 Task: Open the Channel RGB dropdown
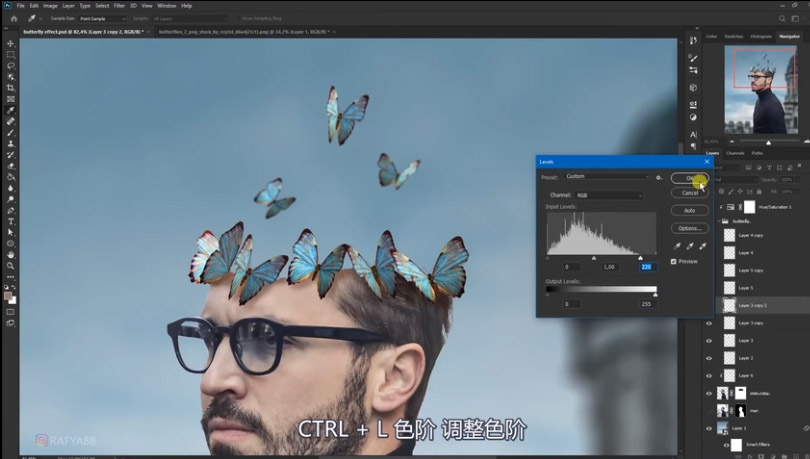(610, 195)
